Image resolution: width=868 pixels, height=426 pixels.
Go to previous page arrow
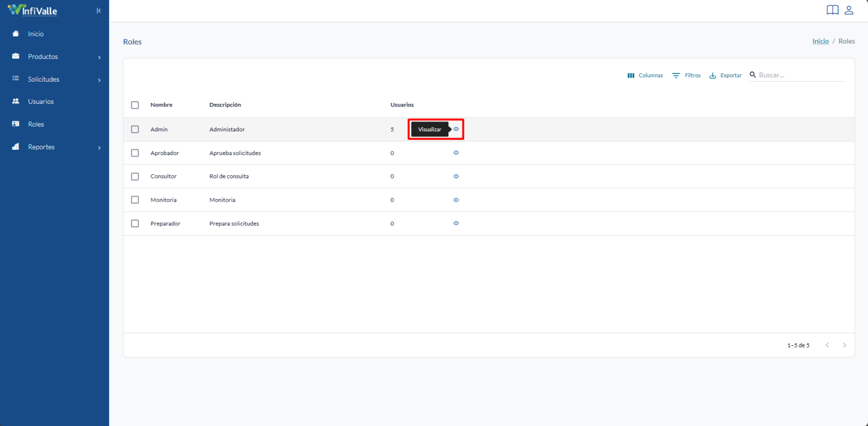pyautogui.click(x=827, y=345)
